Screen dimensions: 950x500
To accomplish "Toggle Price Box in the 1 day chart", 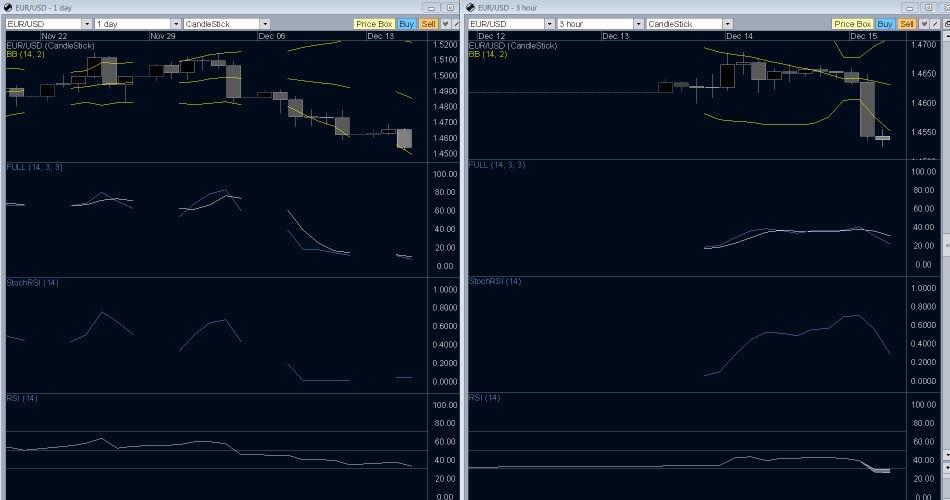I will pos(374,23).
